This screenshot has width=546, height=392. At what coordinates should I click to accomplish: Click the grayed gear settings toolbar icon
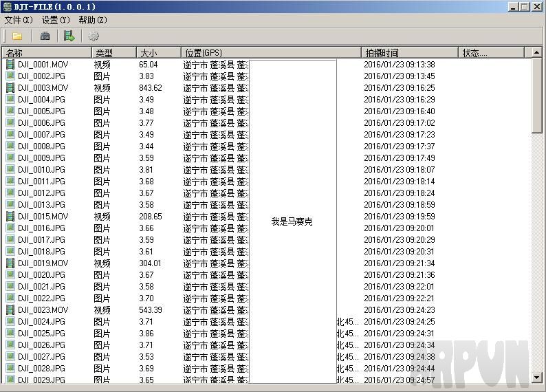point(94,36)
